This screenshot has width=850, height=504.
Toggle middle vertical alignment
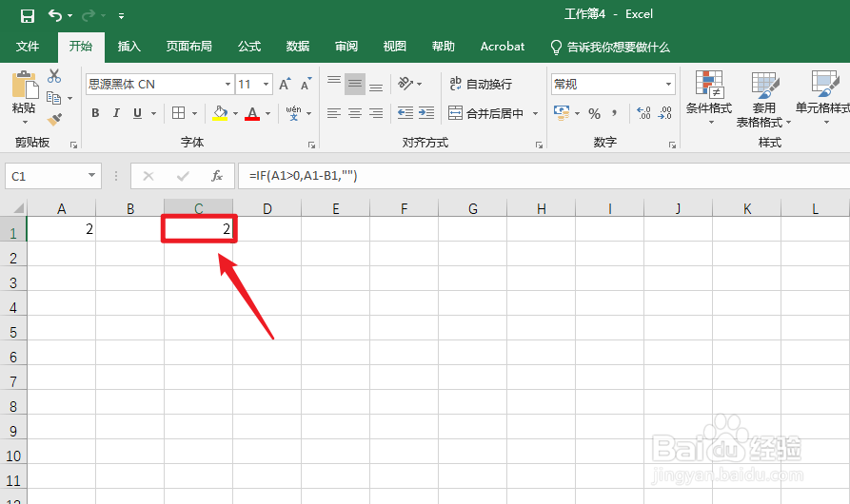[355, 84]
